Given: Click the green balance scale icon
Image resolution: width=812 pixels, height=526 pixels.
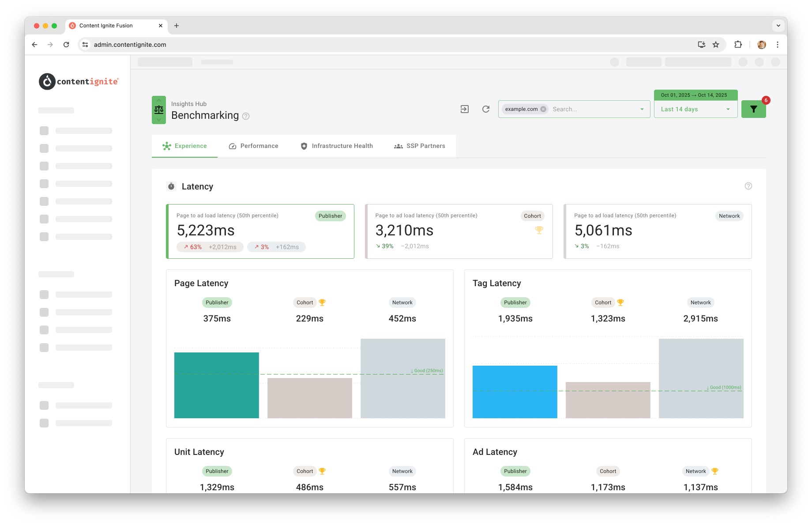Looking at the screenshot, I should coord(159,110).
